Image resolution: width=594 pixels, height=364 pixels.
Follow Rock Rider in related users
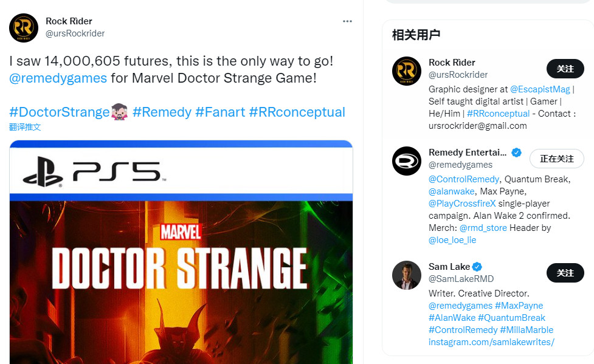[x=565, y=69]
